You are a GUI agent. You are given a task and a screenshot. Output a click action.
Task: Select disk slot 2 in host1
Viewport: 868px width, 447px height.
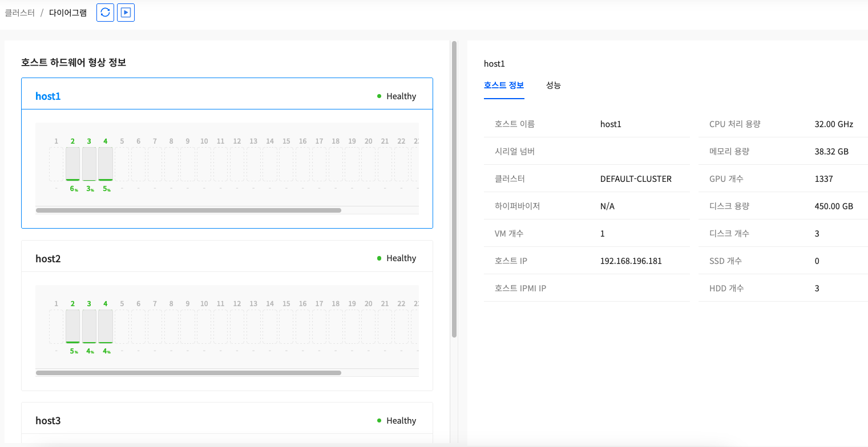pyautogui.click(x=72, y=164)
